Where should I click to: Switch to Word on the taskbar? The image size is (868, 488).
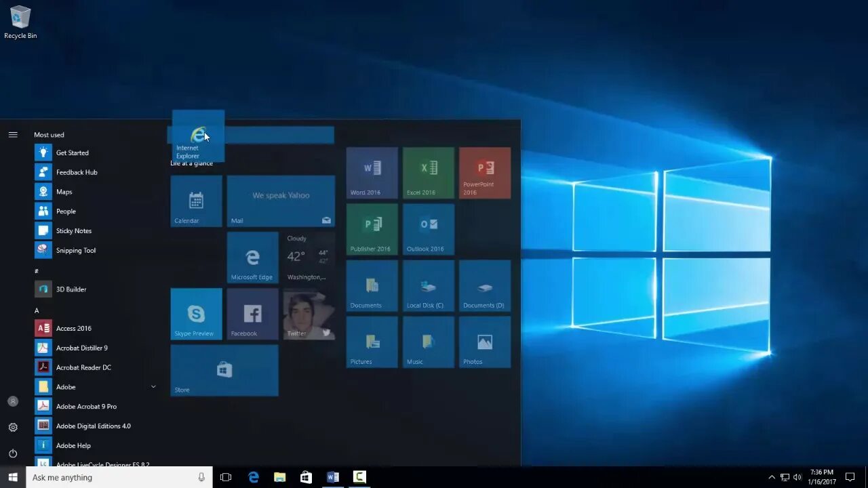332,477
